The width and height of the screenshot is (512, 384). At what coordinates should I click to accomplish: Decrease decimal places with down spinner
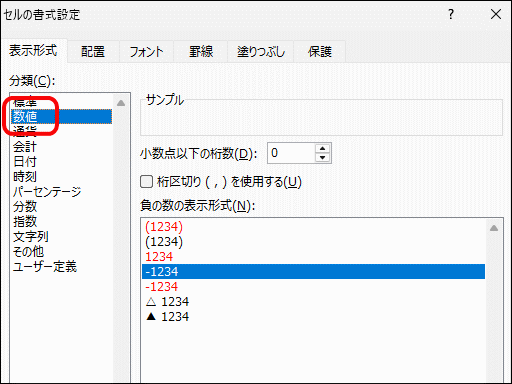[322, 158]
